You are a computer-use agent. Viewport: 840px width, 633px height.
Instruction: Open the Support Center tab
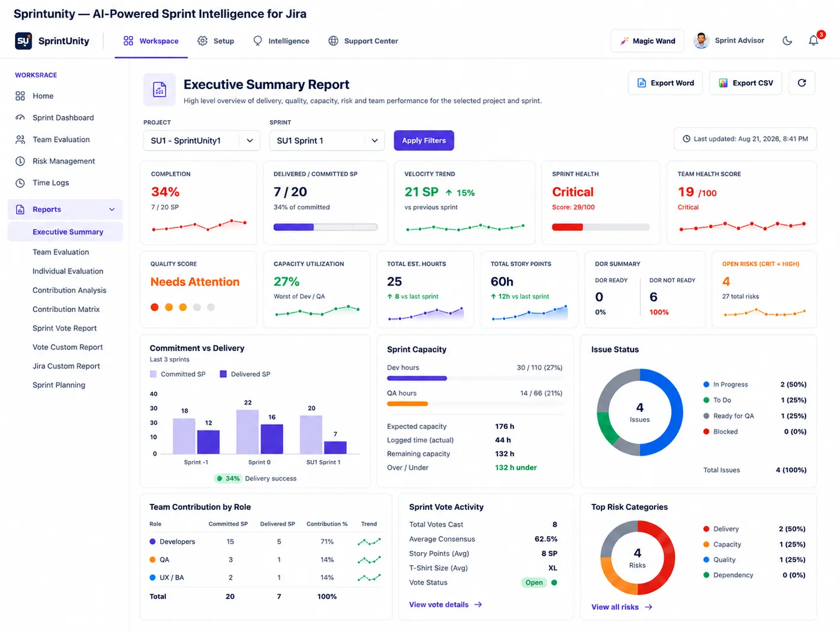click(363, 41)
